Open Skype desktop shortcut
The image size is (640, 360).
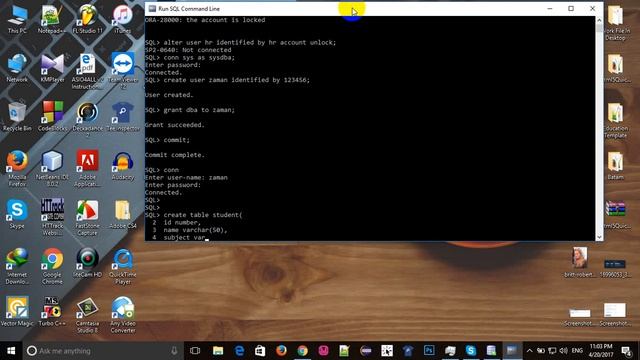(17, 214)
